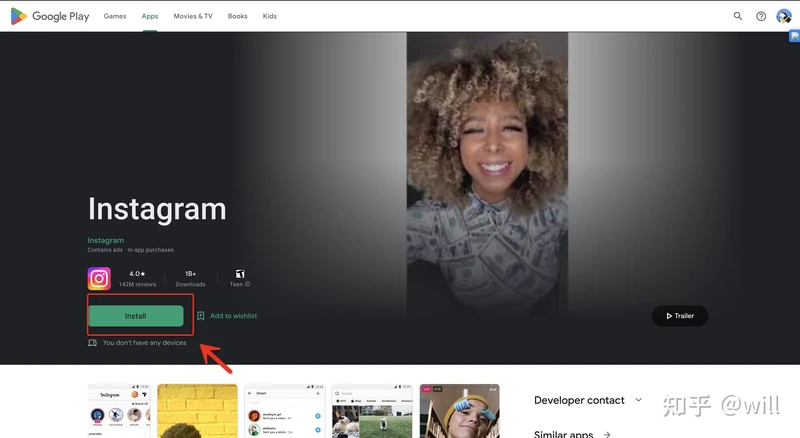Open the search explore screenshot

(372, 411)
